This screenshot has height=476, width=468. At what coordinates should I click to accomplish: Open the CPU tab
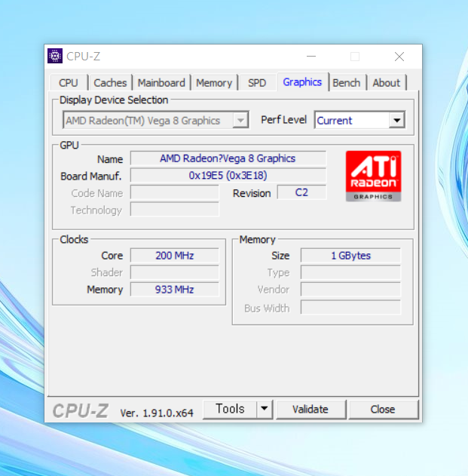point(69,82)
